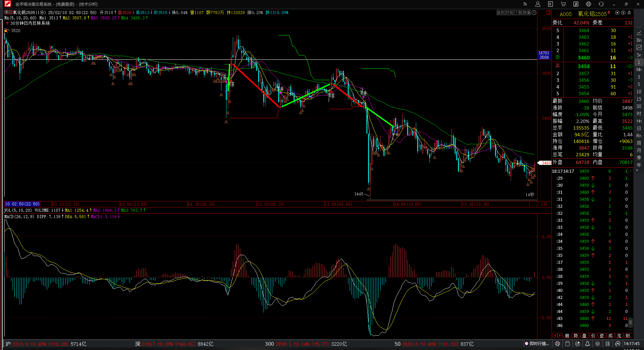Open the news document icon
This screenshot has height=350, width=644.
point(550,4)
